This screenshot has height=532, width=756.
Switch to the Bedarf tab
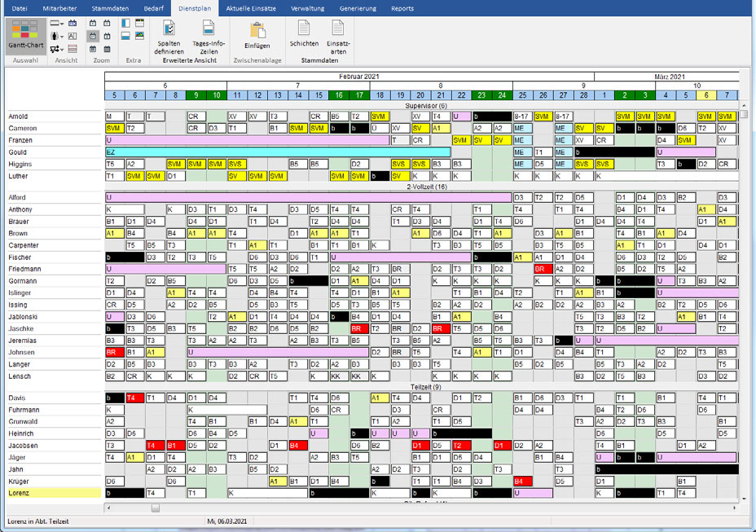[154, 8]
